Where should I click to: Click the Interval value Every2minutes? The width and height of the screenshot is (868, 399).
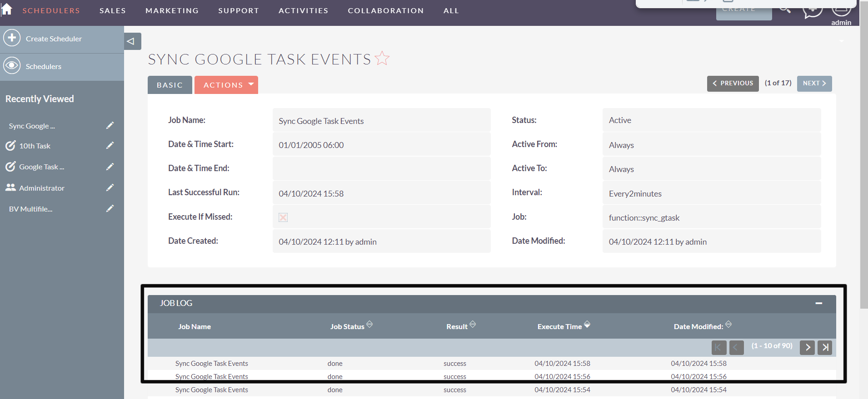pos(712,192)
